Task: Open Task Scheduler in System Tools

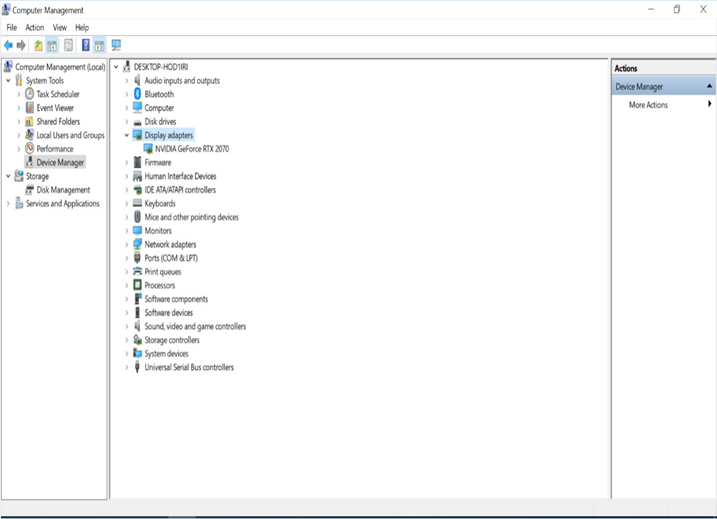Action: pyautogui.click(x=57, y=94)
